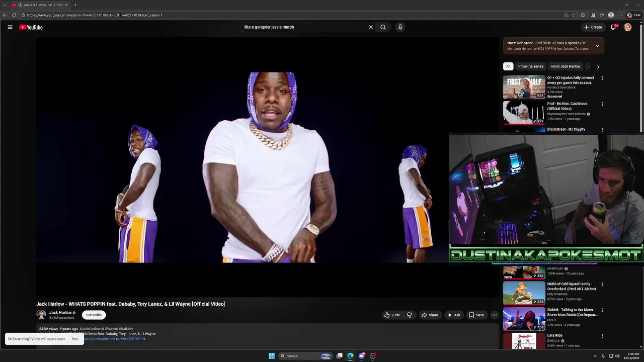Viewport: 644px width, 362px height.
Task: Select the All filter chip
Action: (x=508, y=66)
